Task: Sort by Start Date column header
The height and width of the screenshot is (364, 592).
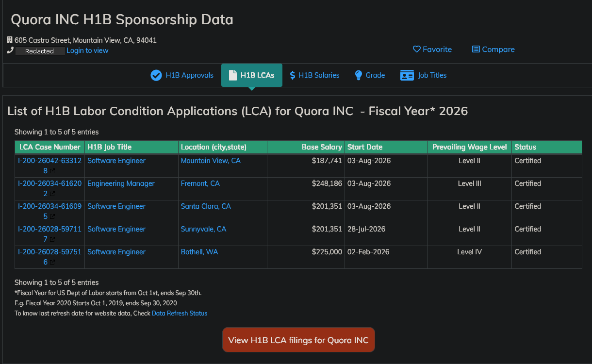Action: click(x=386, y=147)
